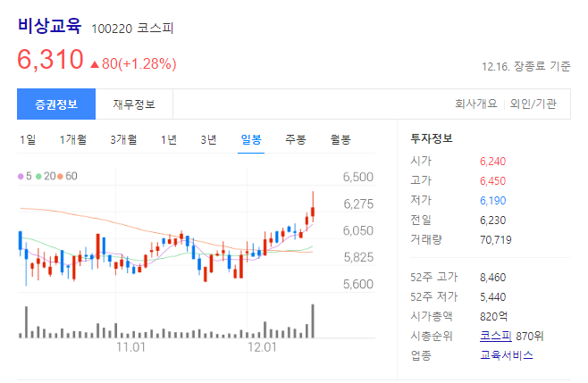Click the 투자정보 heading
This screenshot has height=383, width=588.
[432, 138]
